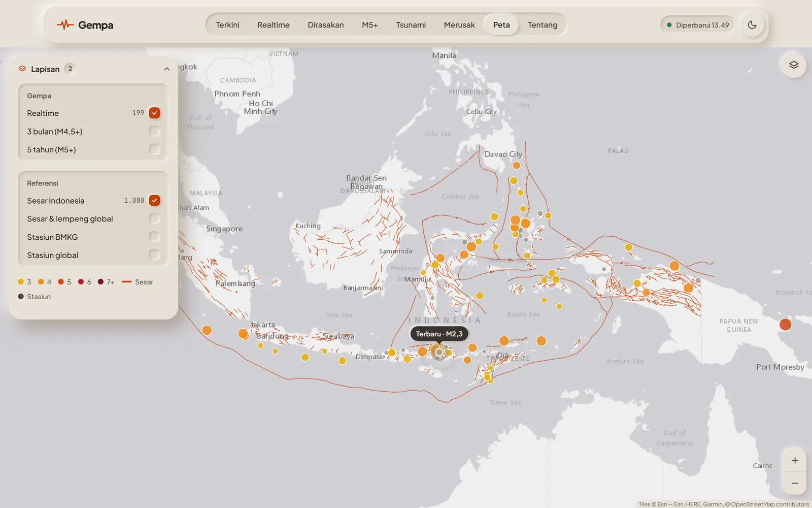Open the Realtime tab in the navbar
The width and height of the screenshot is (812, 508).
274,25
